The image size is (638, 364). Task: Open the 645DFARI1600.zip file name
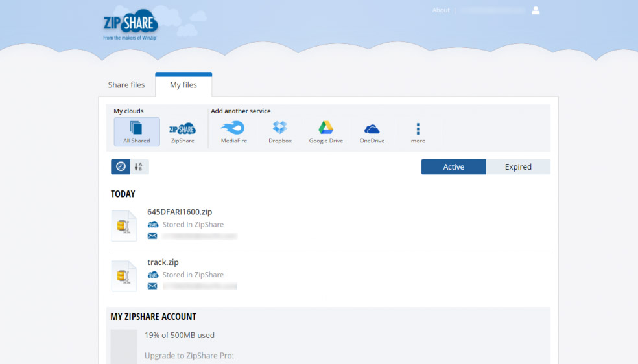click(x=180, y=212)
